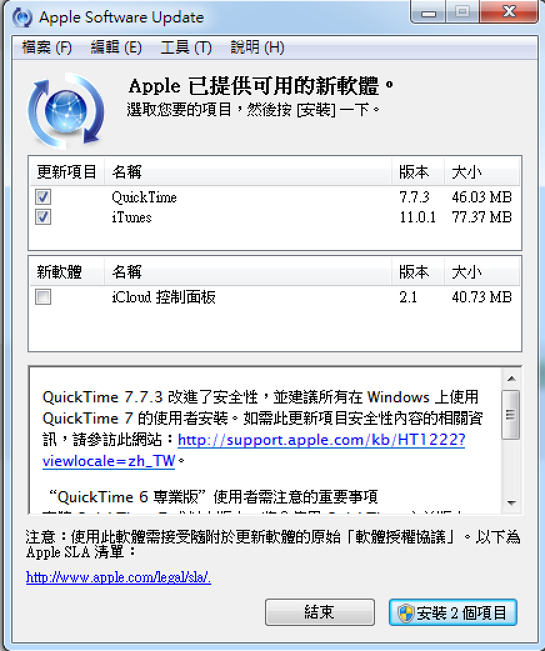Click the iTunes version 11.0.1 cell
This screenshot has width=545, height=651.
pyautogui.click(x=418, y=217)
